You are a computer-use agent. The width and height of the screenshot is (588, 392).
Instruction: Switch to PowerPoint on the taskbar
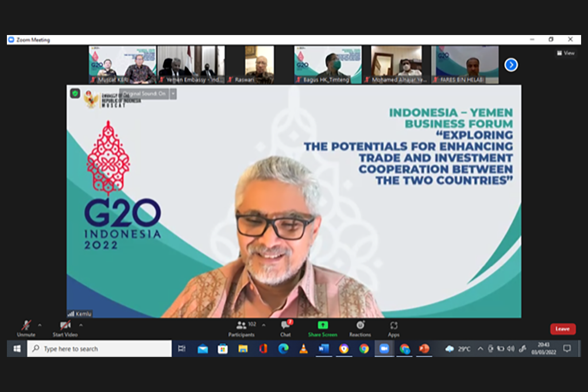click(424, 349)
